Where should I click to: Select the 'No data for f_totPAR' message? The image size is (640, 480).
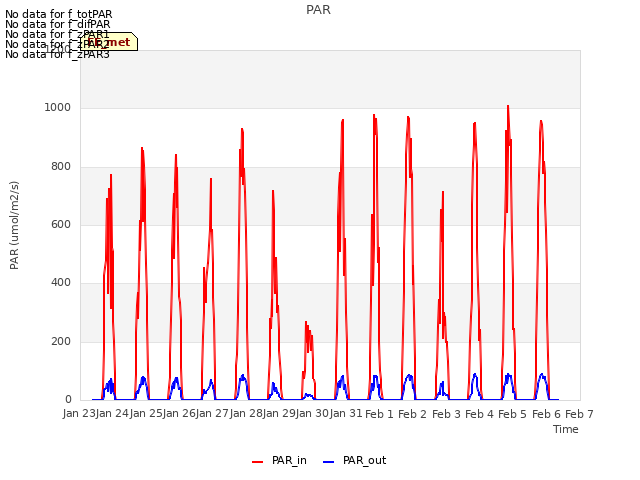pos(58,14)
